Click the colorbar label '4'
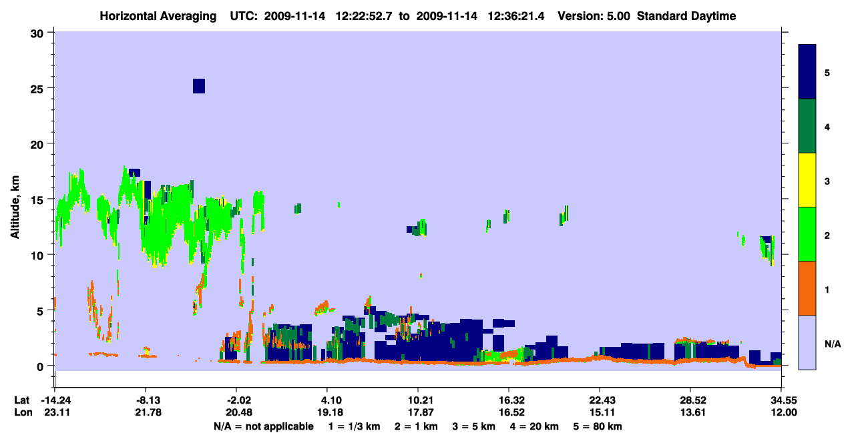 click(827, 126)
